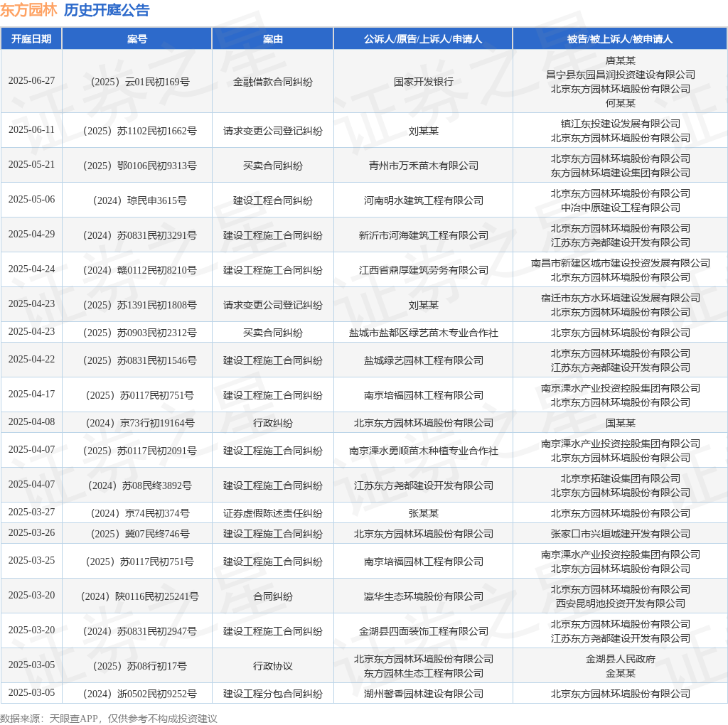The height and width of the screenshot is (725, 728).
Task: Click case number (2024)苏08民终3892号
Action: [x=140, y=486]
